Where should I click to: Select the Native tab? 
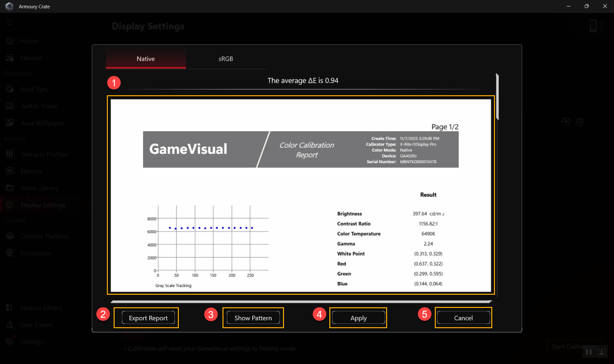(x=146, y=59)
